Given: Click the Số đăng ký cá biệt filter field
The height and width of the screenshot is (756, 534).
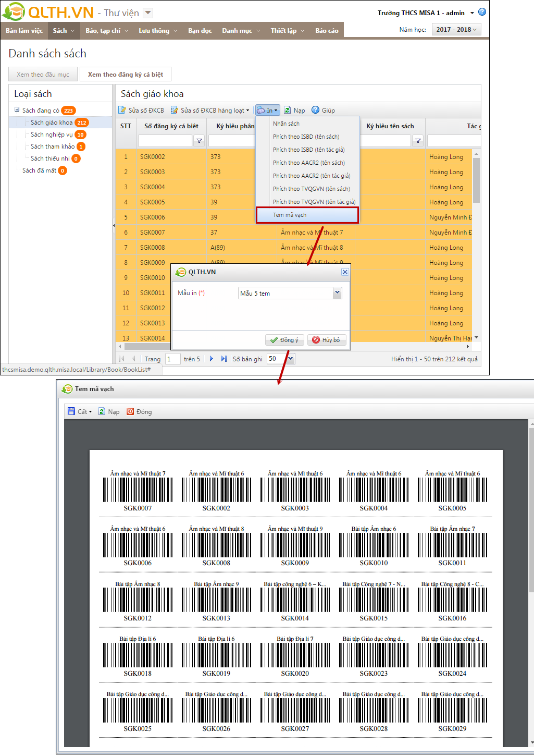Looking at the screenshot, I should (165, 141).
